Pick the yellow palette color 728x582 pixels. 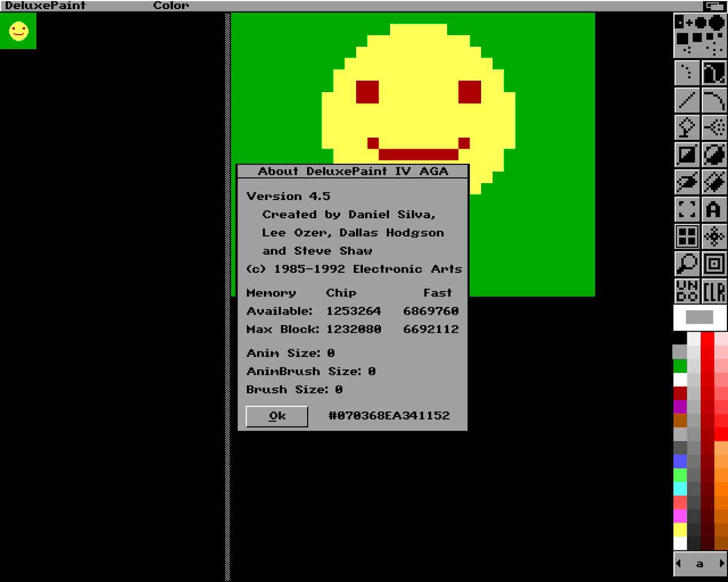coord(680,530)
